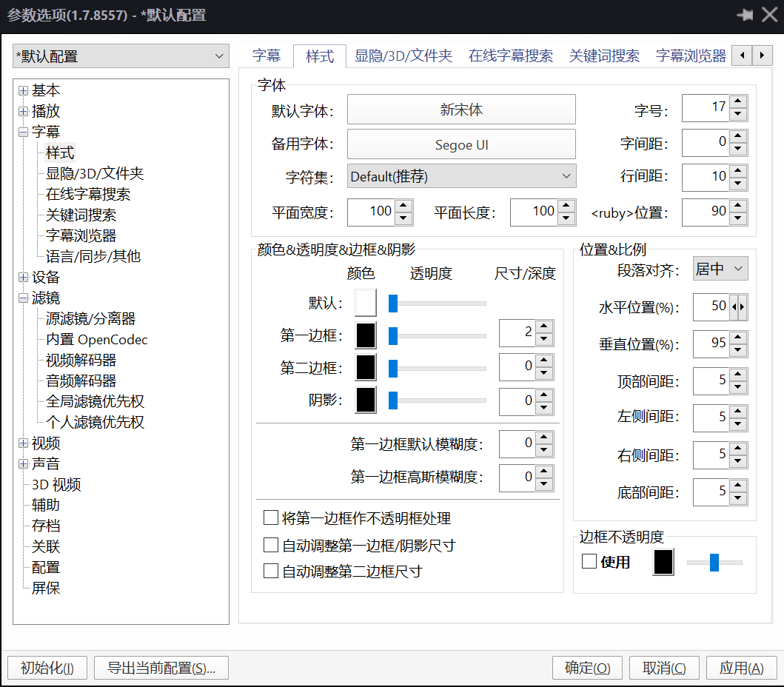The image size is (784, 687).
Task: Close the preferences window
Action: coord(769,15)
